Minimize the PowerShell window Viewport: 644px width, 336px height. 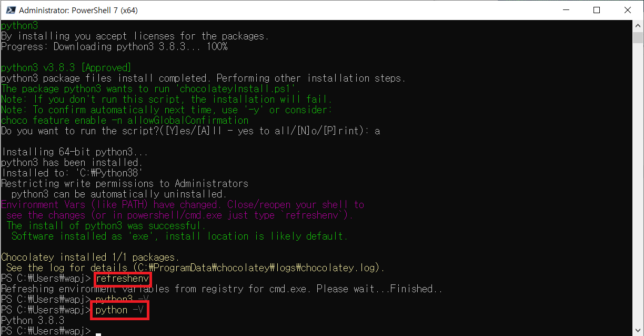click(x=566, y=10)
